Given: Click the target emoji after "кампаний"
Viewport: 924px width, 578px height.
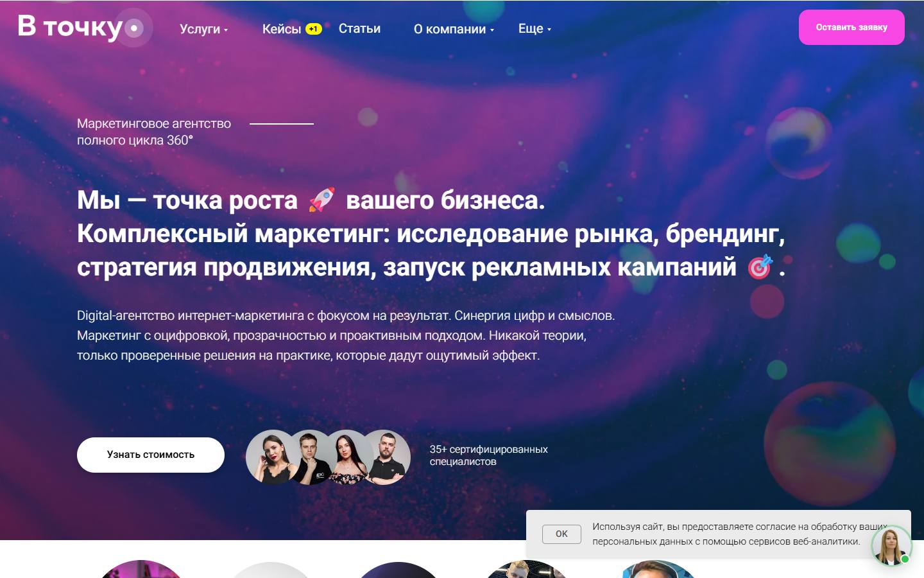Looking at the screenshot, I should pos(760,267).
